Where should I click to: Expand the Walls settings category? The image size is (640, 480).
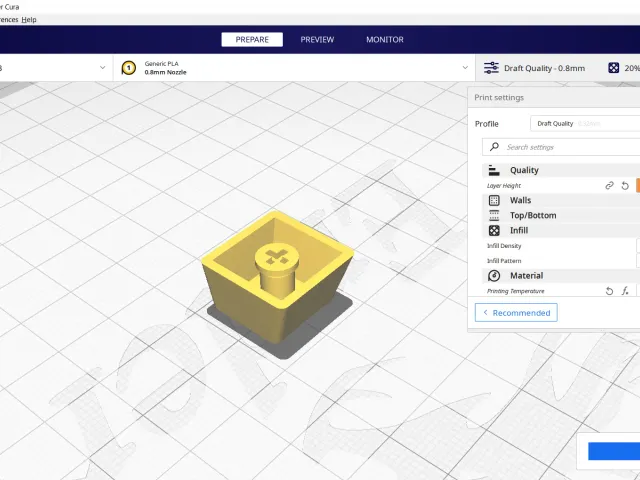(561, 200)
